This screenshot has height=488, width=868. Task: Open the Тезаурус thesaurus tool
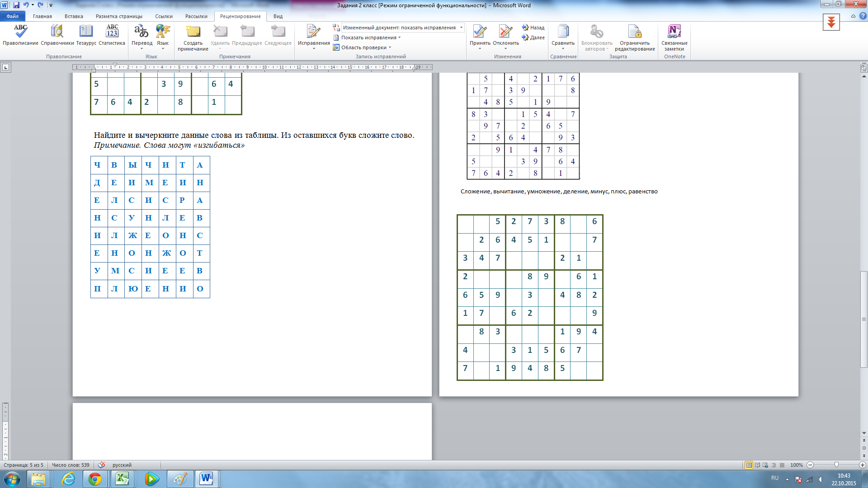[x=86, y=32]
